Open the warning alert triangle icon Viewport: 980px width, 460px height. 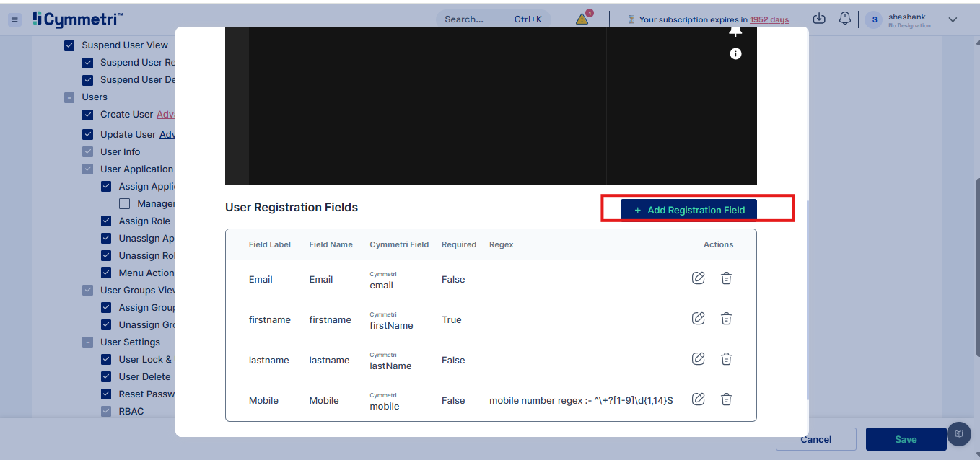tap(582, 19)
